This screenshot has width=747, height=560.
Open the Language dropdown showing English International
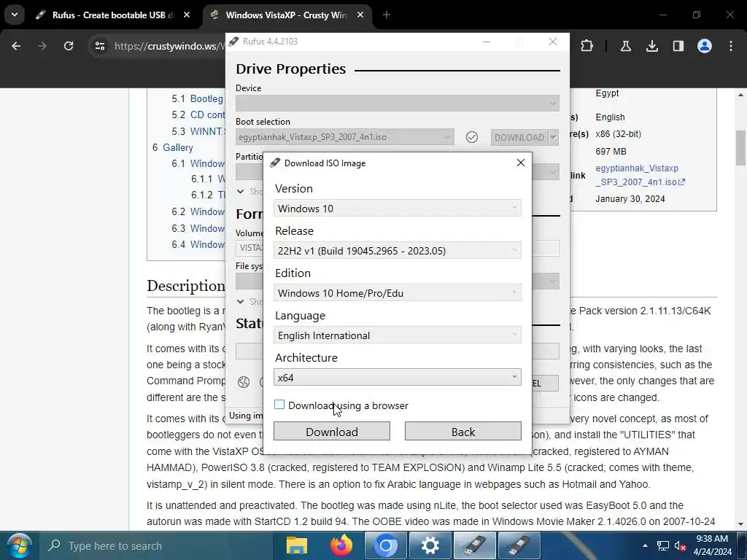click(398, 335)
